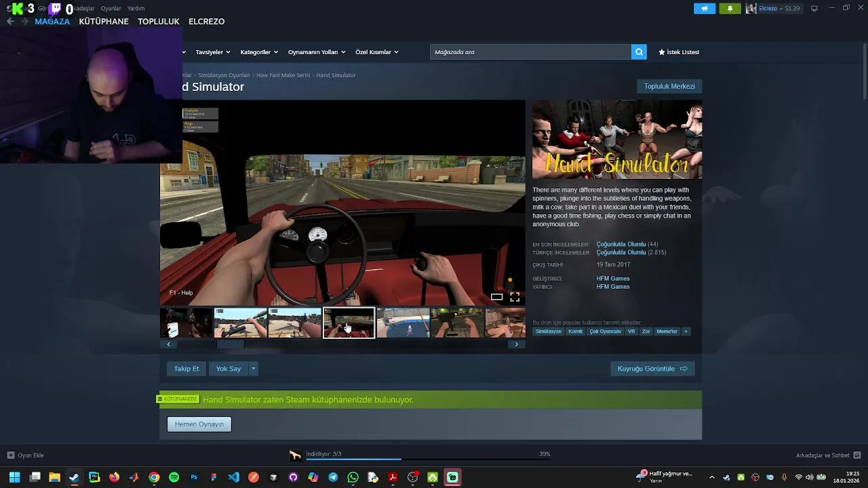The image size is (868, 488).
Task: Add a tag with the plus button
Action: 686,331
